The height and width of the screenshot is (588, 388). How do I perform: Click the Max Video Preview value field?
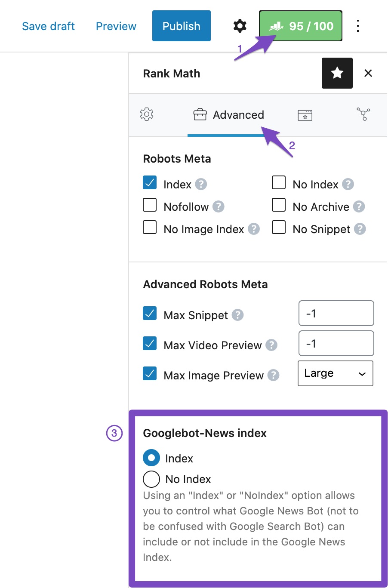point(336,343)
